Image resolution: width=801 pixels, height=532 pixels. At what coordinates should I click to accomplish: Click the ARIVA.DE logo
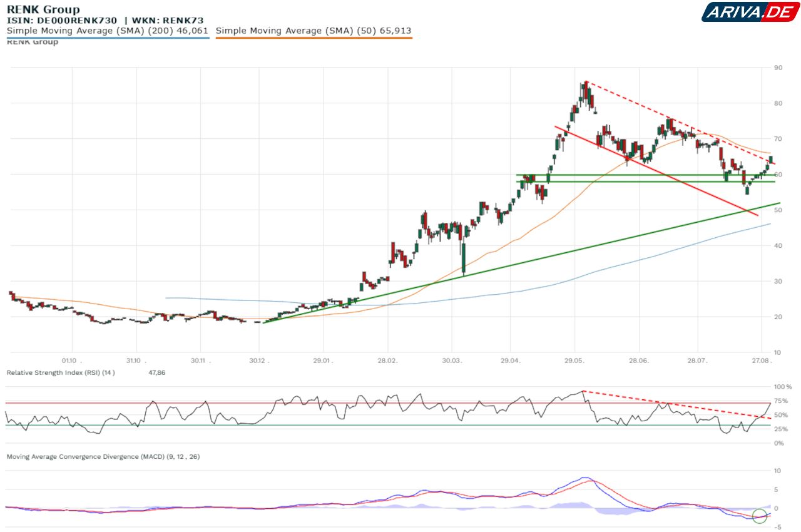750,12
